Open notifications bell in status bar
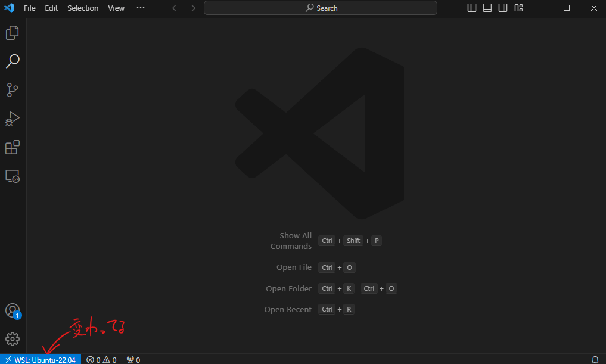The width and height of the screenshot is (606, 364). click(595, 360)
